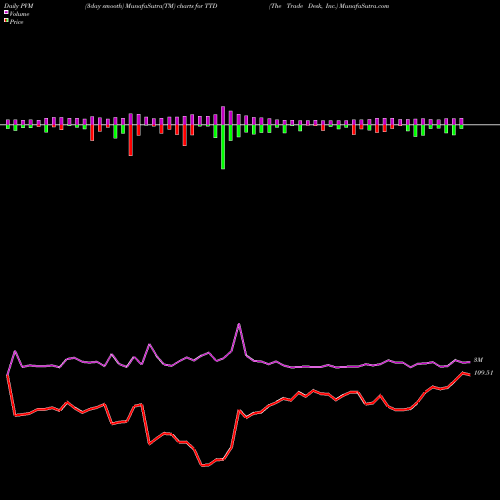Screen dimensions: 500x500
Task: Click the magenta Volume legend swatch
Action: tap(6, 12)
